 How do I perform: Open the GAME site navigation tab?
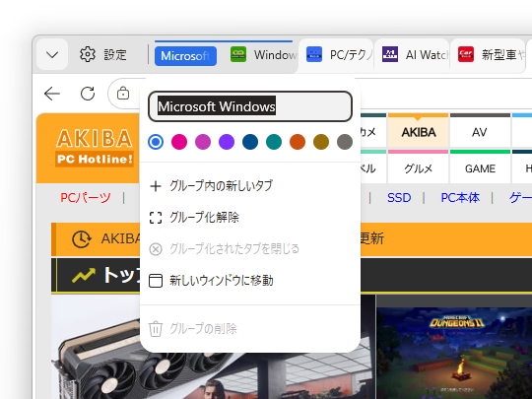(x=480, y=167)
